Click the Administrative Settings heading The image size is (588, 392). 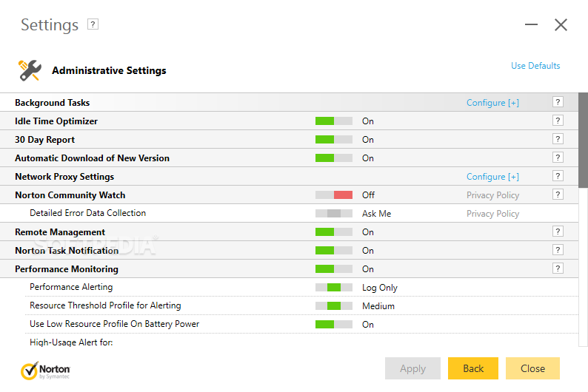point(109,70)
